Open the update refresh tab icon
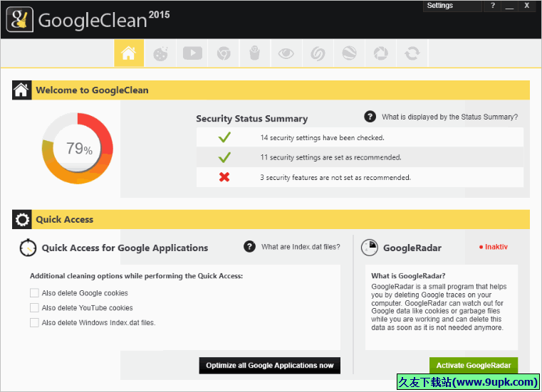Image resolution: width=542 pixels, height=392 pixels. (x=412, y=53)
